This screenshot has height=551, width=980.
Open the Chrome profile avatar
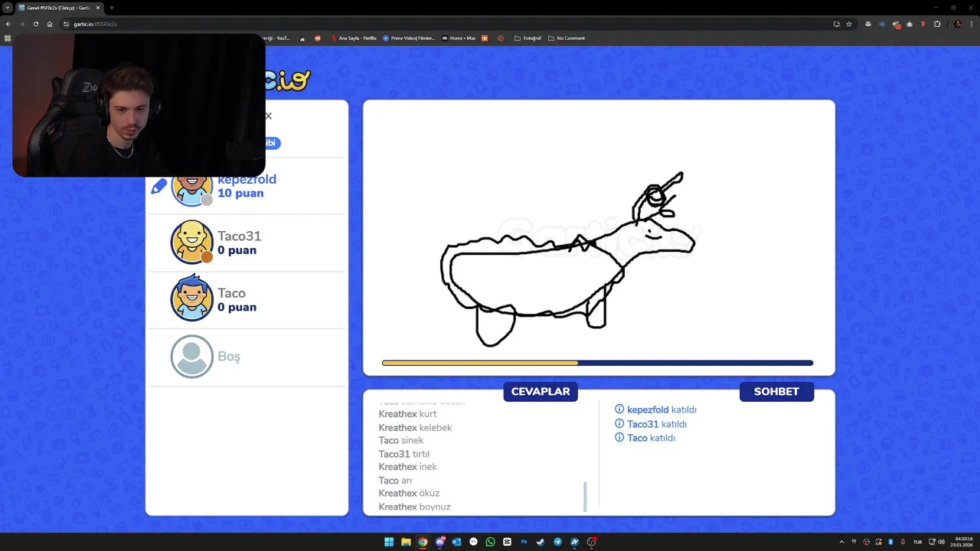pyautogui.click(x=958, y=24)
